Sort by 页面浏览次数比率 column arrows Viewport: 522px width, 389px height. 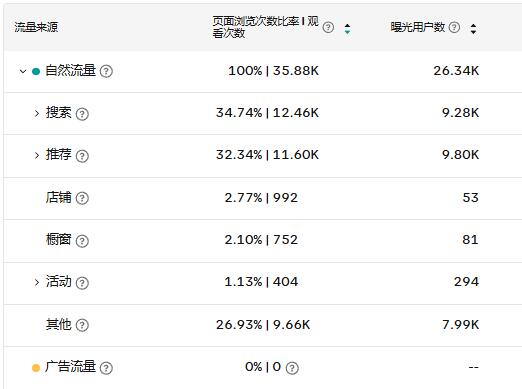tap(347, 29)
